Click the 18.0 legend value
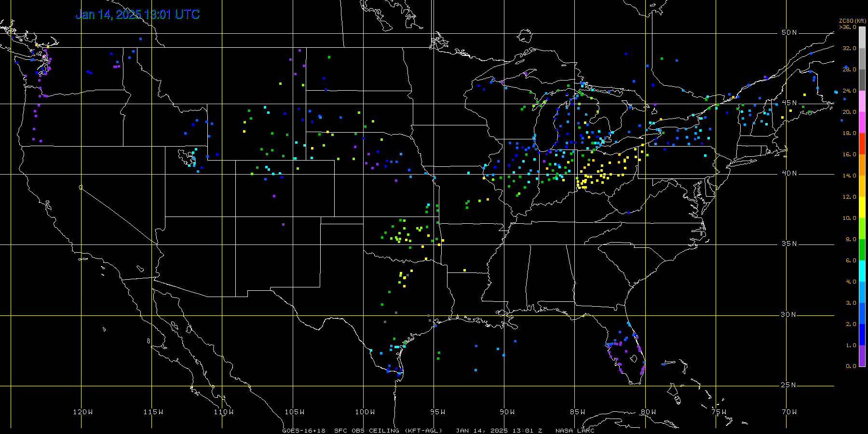 (850, 133)
